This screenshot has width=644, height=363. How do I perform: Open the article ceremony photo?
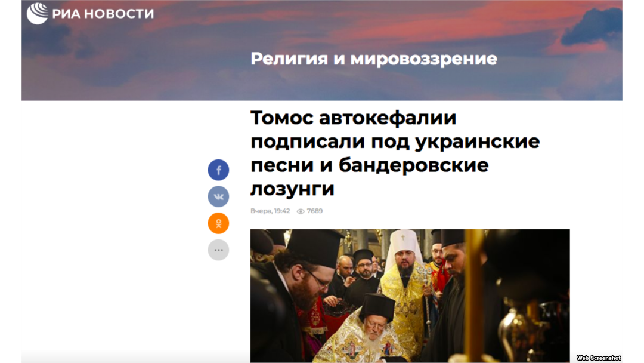point(410,296)
